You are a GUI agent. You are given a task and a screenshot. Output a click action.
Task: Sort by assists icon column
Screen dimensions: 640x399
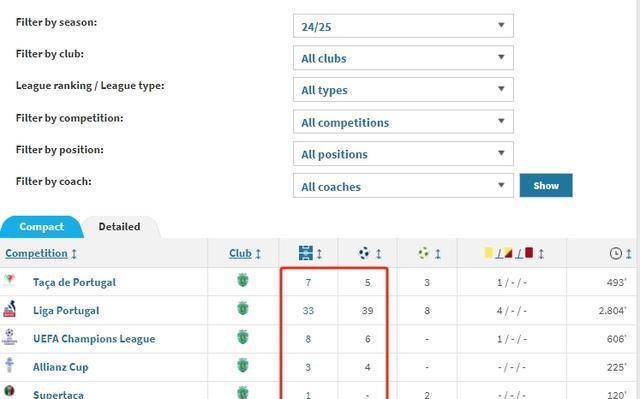coord(424,253)
